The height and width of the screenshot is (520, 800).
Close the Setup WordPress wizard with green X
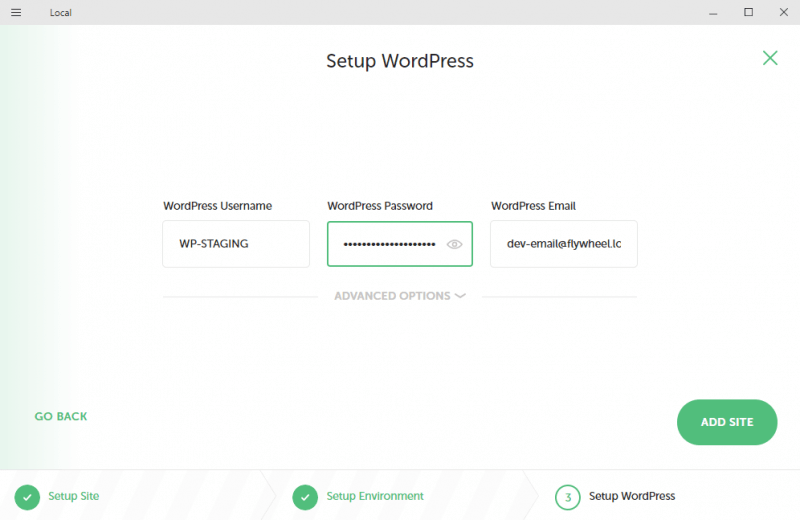770,58
